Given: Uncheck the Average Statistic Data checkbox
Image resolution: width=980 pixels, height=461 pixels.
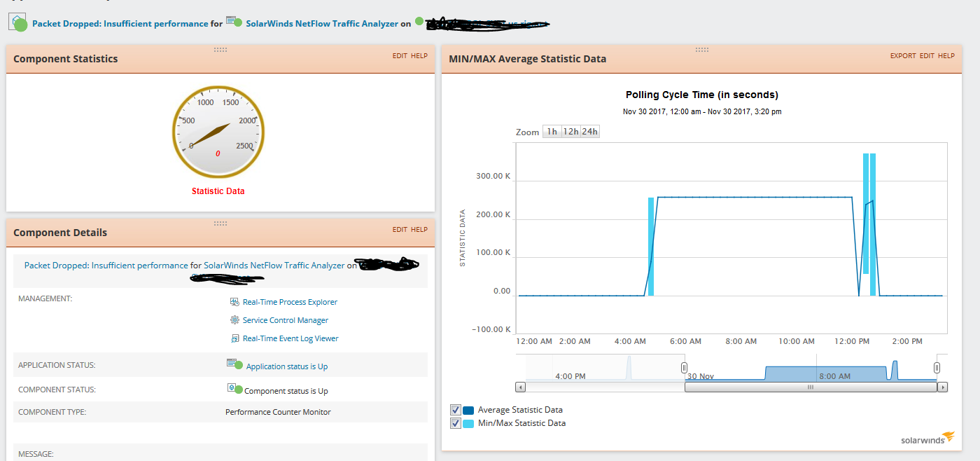Looking at the screenshot, I should tap(456, 410).
